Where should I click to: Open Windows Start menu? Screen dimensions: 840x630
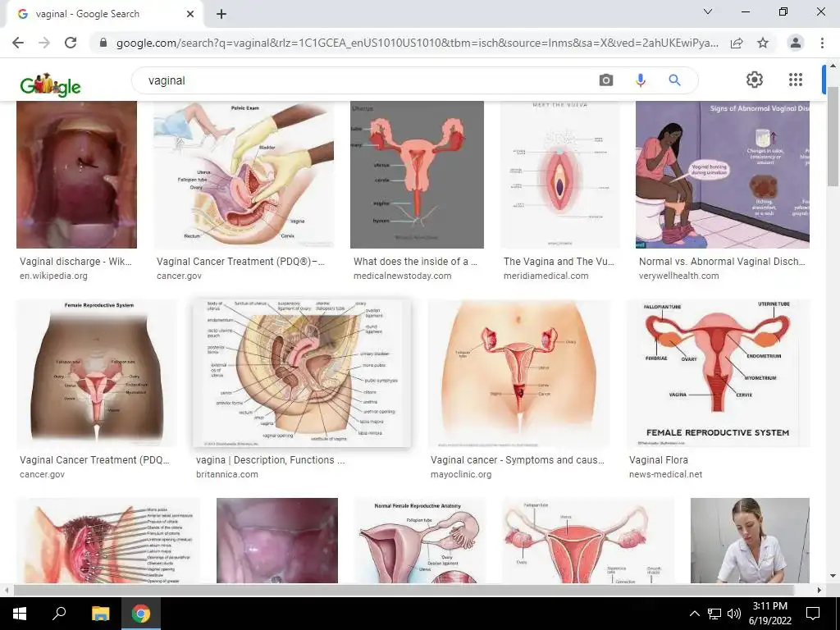coord(20,614)
